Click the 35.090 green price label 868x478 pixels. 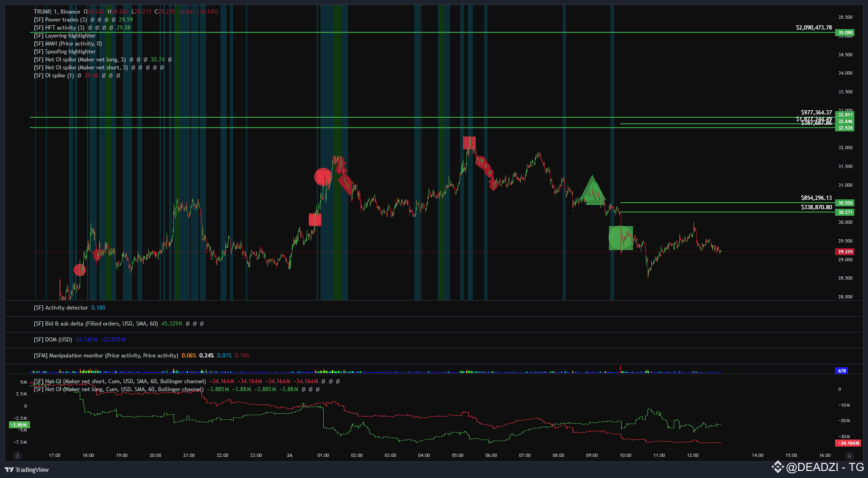[x=845, y=33]
